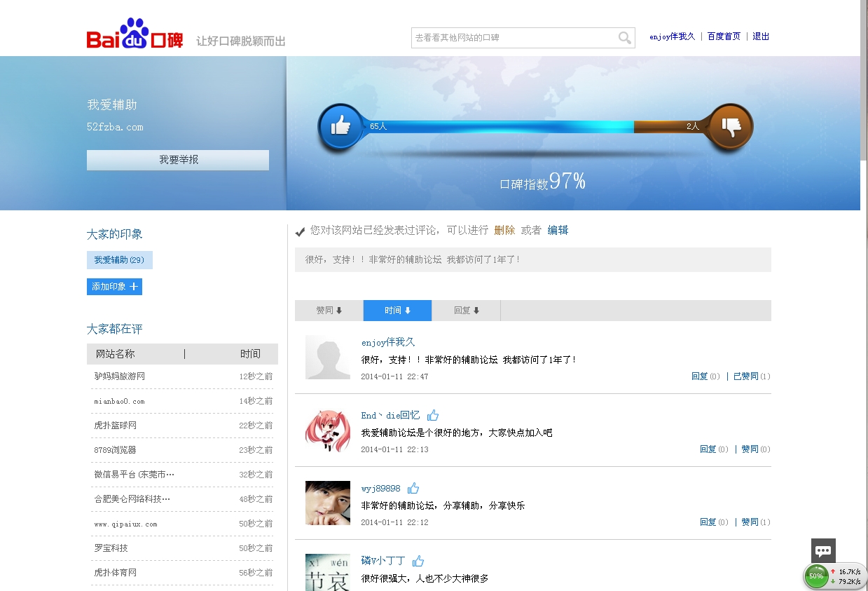Toggle 已赞同 on enjoy伴我久's comment

pyautogui.click(x=745, y=376)
